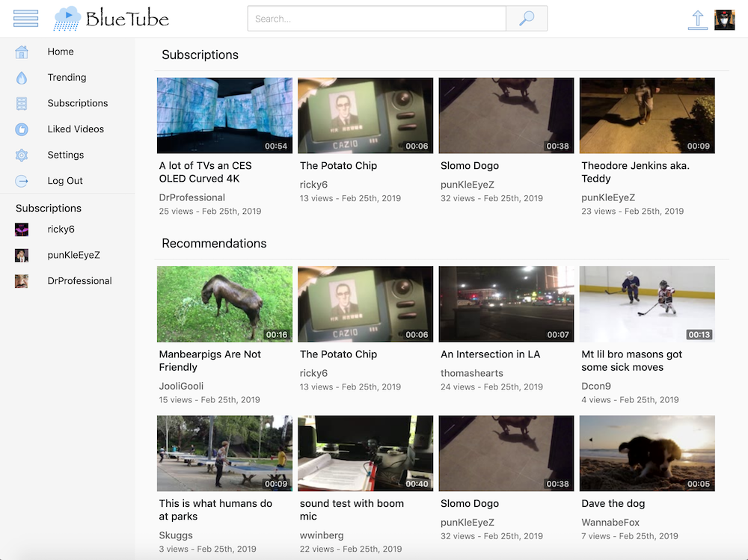The width and height of the screenshot is (748, 560).
Task: Visit punKleEyeZ channel under Slomo Dogo
Action: 468,184
